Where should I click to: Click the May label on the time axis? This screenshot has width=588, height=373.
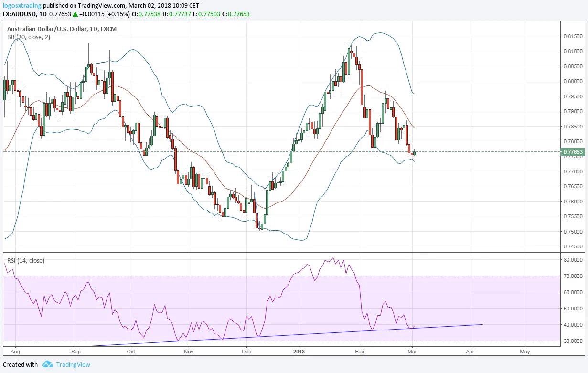pos(524,352)
